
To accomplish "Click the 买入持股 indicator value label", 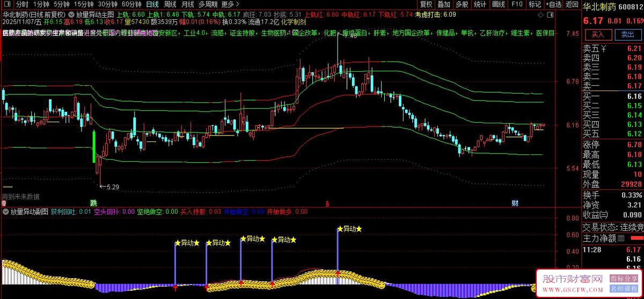I will click(200, 212).
